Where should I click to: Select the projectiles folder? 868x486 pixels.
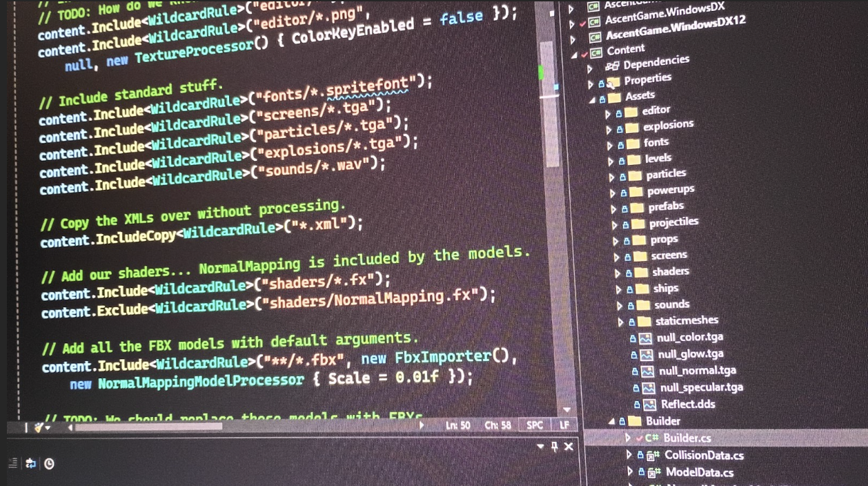coord(674,222)
